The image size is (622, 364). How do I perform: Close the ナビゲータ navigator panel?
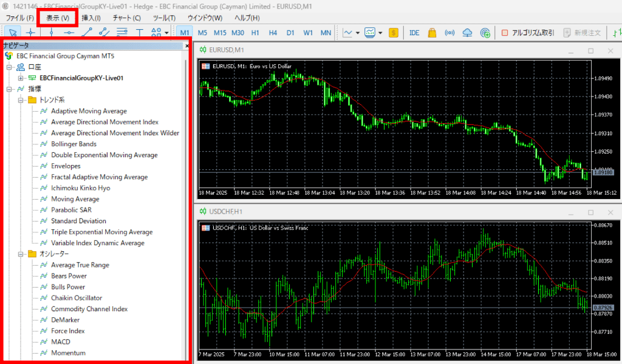187,46
